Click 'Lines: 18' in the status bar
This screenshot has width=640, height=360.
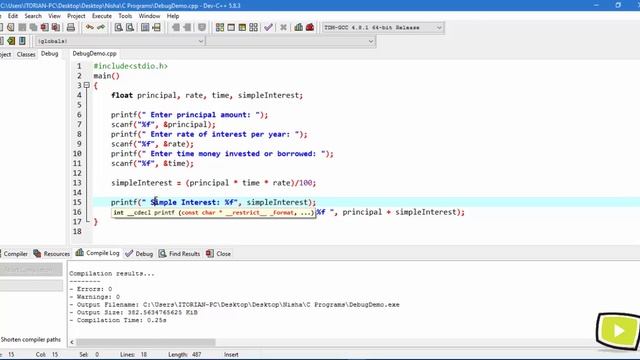133,355
